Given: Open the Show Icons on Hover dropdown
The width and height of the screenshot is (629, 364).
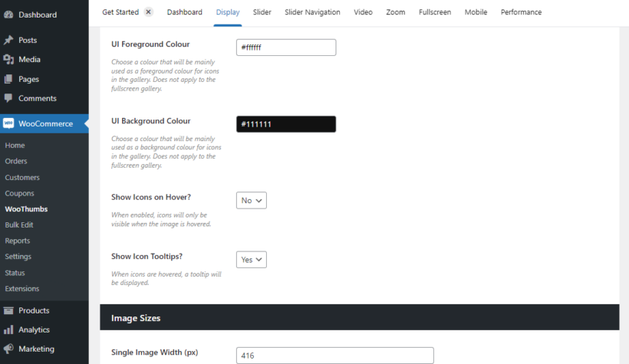Looking at the screenshot, I should pos(252,201).
